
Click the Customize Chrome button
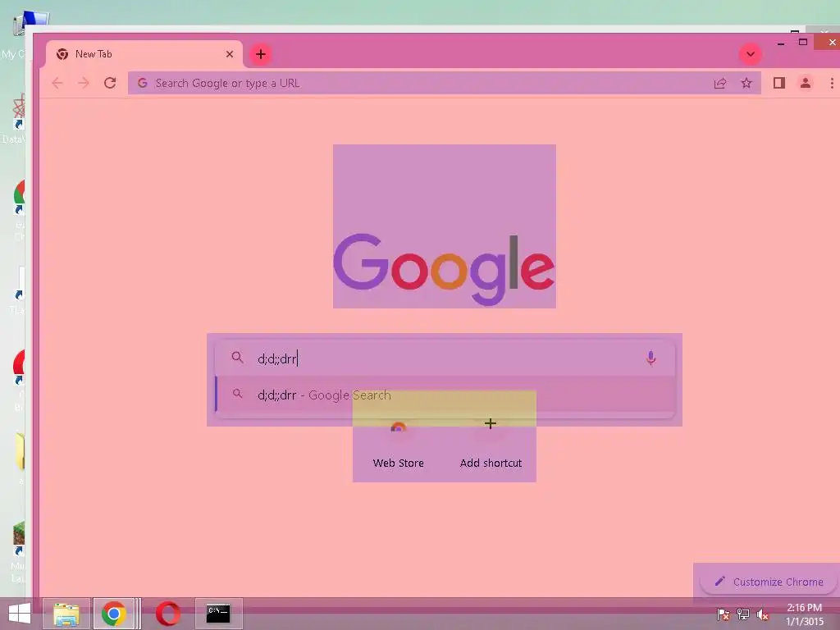[x=769, y=582]
